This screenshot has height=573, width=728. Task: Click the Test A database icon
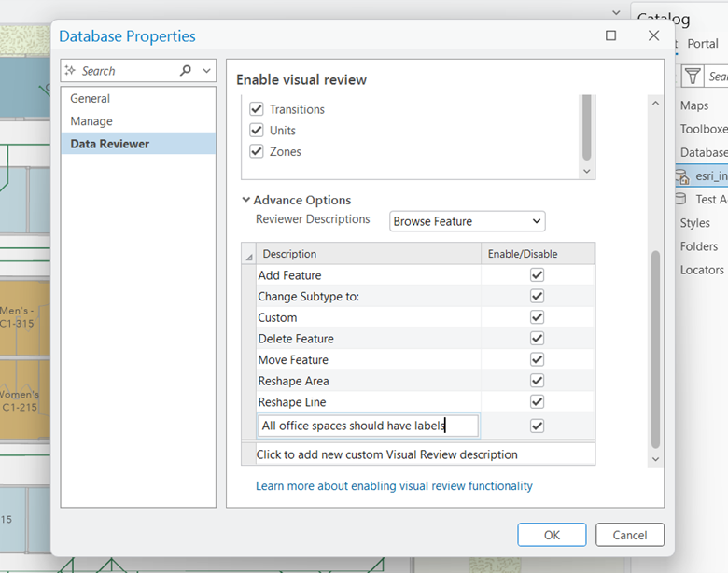[680, 199]
